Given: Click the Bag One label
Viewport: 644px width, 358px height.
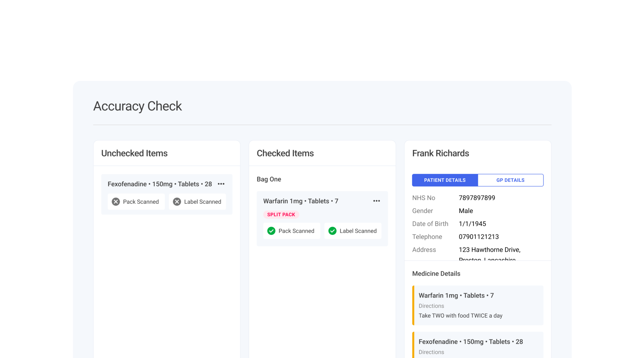Looking at the screenshot, I should coord(269,179).
